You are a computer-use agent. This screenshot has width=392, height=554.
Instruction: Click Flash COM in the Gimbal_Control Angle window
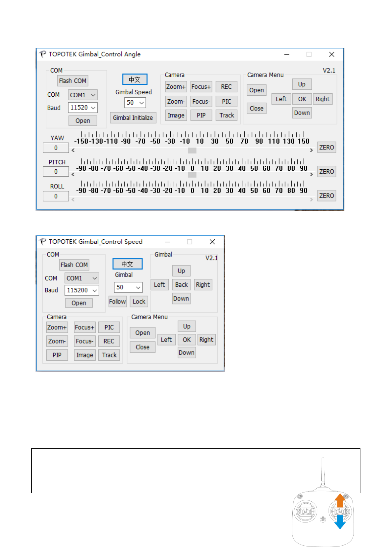coord(73,81)
